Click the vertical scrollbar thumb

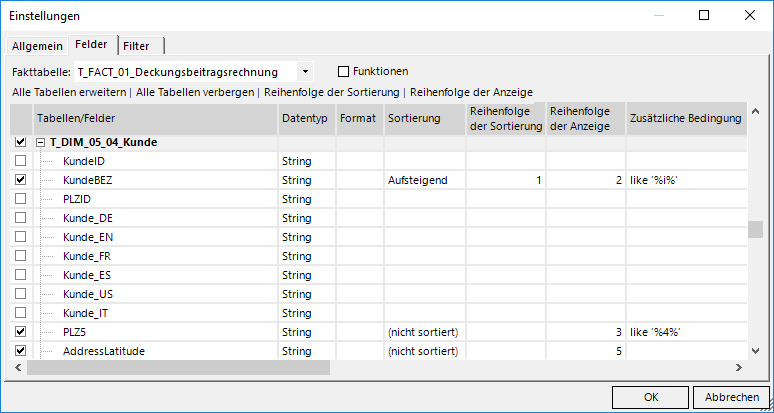(x=755, y=229)
